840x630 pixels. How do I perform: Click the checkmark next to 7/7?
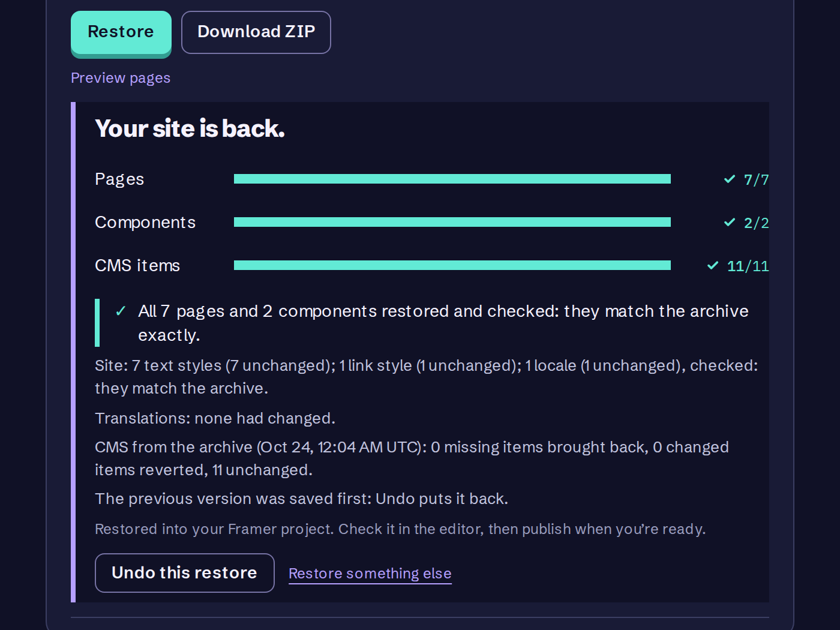click(730, 179)
